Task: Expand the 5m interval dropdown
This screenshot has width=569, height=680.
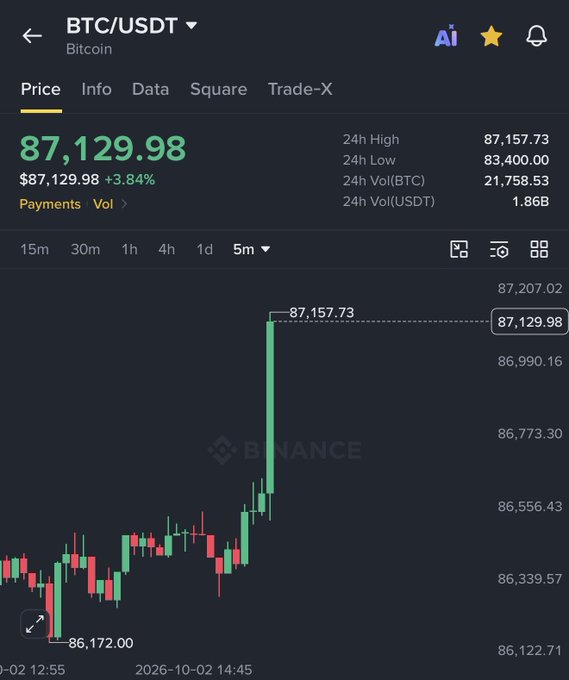Action: 252,249
